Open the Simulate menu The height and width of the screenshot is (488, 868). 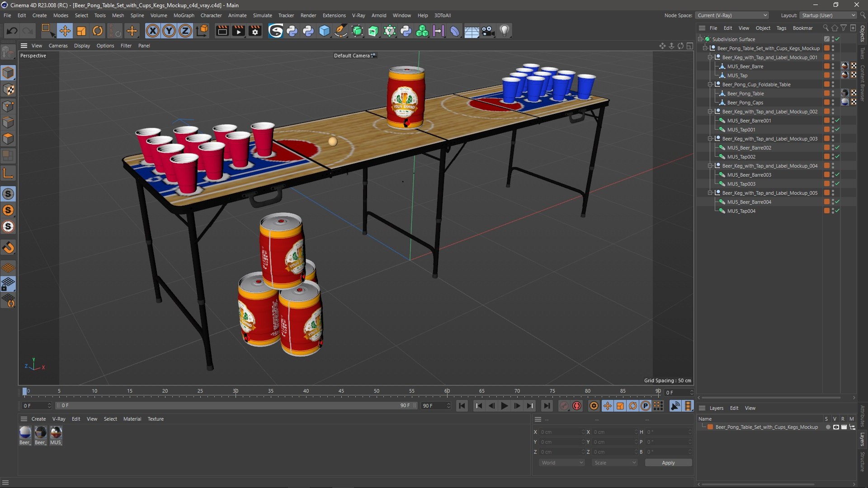tap(262, 15)
